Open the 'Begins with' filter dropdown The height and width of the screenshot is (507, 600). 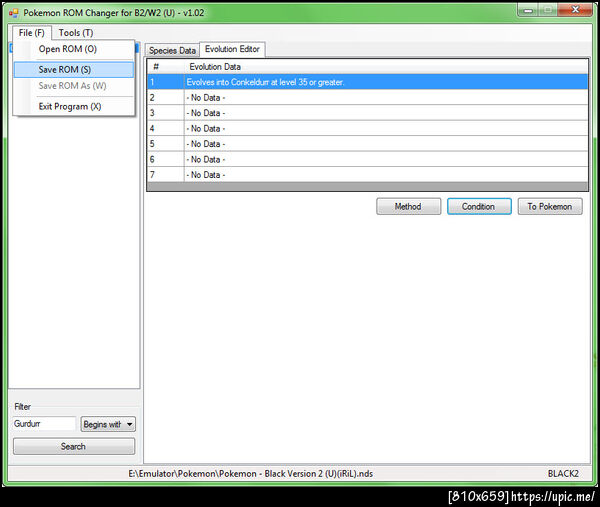click(108, 424)
